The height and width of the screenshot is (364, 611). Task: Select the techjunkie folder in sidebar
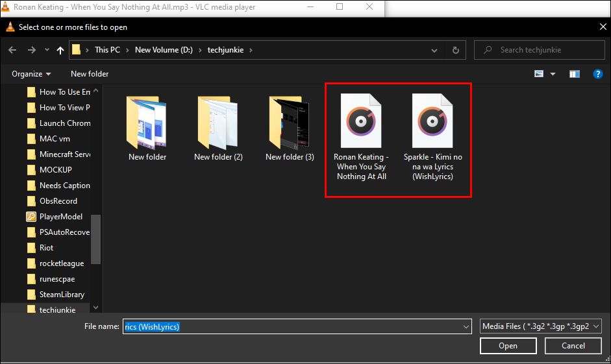pyautogui.click(x=51, y=309)
